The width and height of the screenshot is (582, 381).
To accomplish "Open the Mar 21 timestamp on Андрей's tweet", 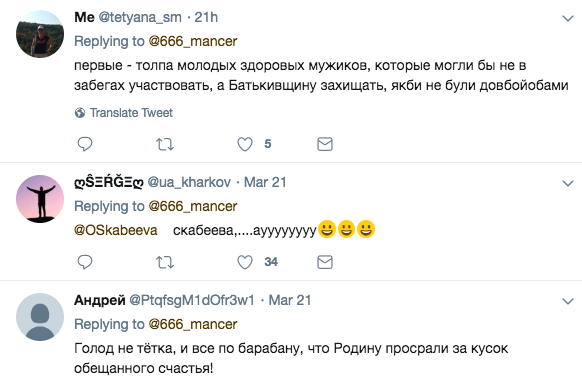I will pos(290,300).
